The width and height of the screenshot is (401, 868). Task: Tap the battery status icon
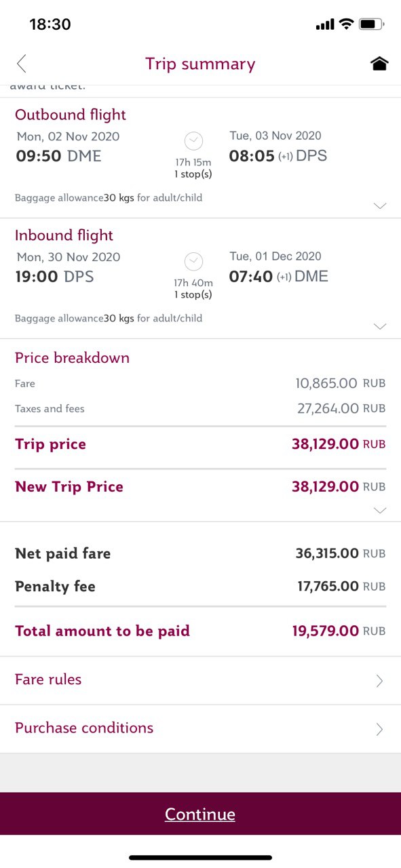tap(371, 24)
